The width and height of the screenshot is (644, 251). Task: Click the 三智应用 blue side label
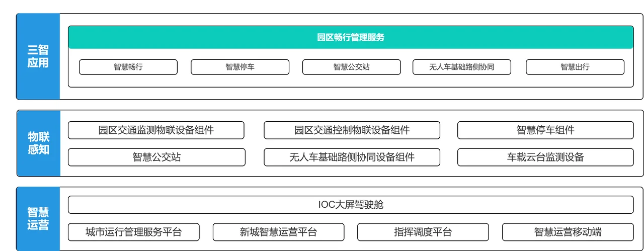38,56
